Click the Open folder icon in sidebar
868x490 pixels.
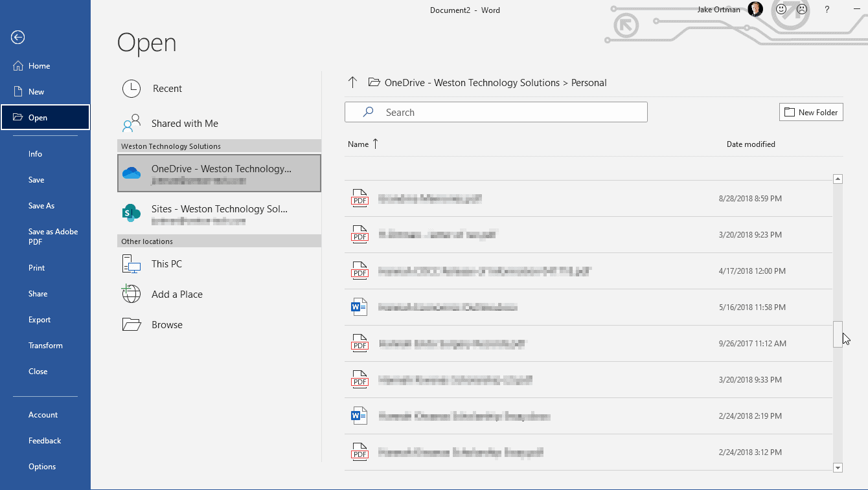click(17, 118)
